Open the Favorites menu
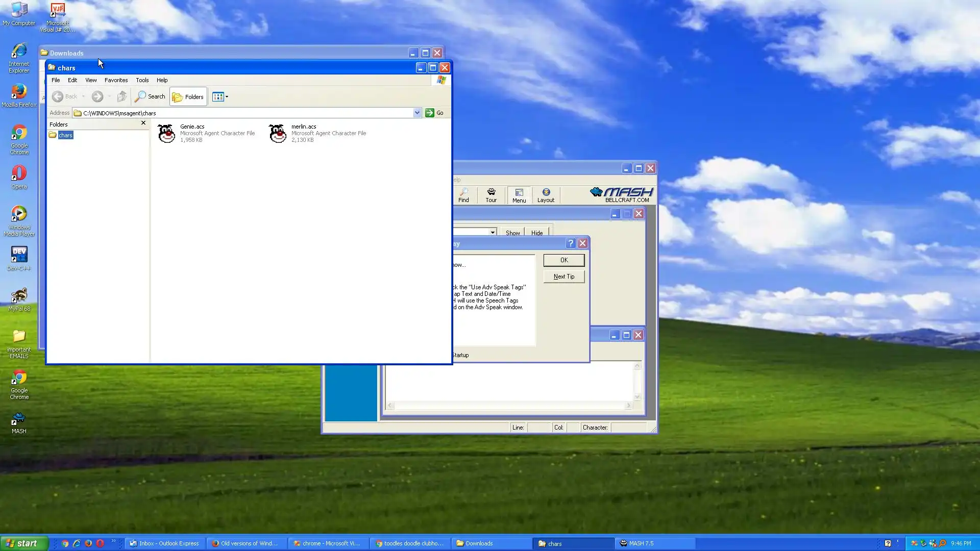 pos(116,80)
